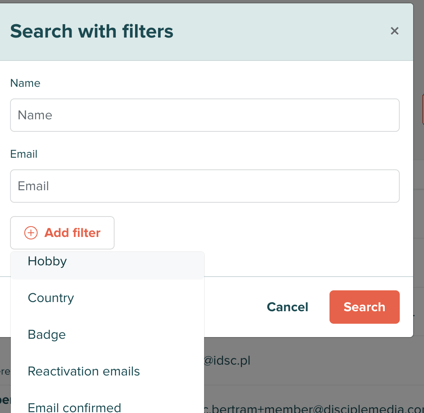The width and height of the screenshot is (424, 413).
Task: Open the Add filter dropdown button
Action: coord(62,233)
